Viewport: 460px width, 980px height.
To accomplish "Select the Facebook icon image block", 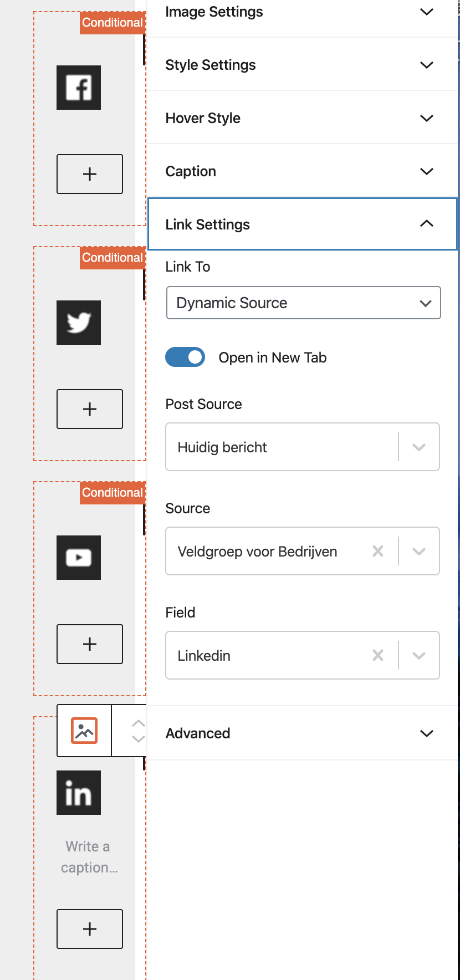I will 79,88.
